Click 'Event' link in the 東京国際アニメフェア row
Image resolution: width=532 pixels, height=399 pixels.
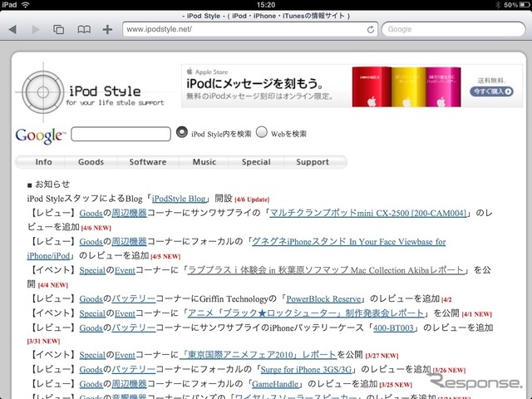pos(125,355)
